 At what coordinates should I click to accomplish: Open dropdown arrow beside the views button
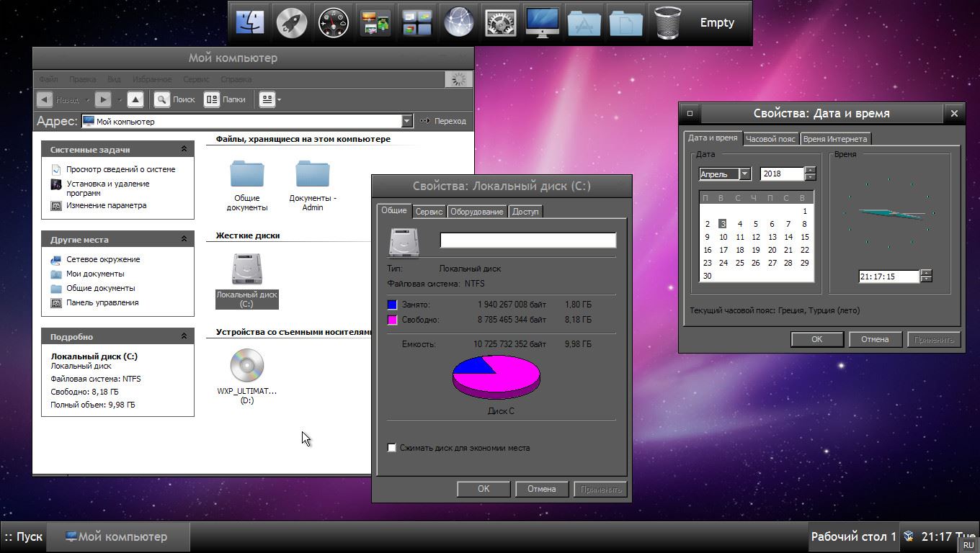tap(280, 100)
